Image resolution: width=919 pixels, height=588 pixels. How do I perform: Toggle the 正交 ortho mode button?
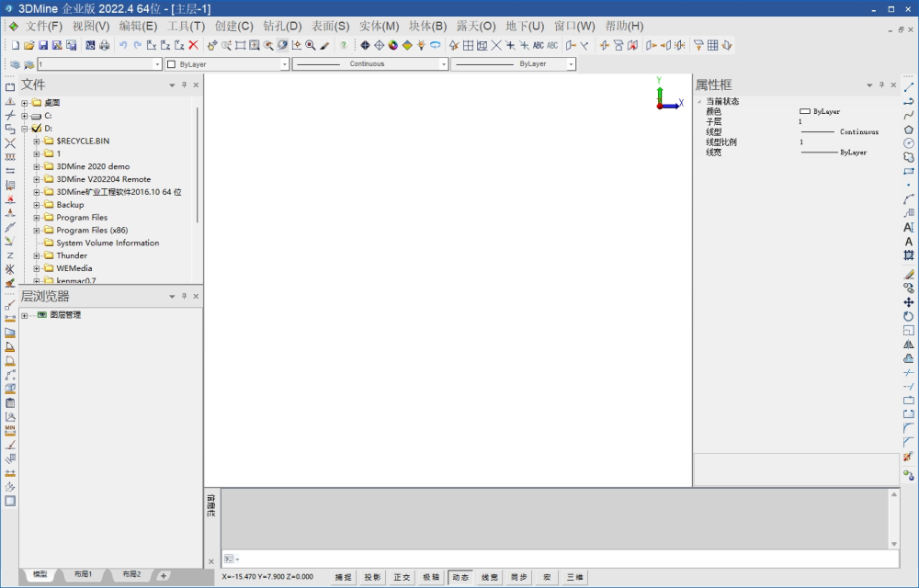click(402, 577)
